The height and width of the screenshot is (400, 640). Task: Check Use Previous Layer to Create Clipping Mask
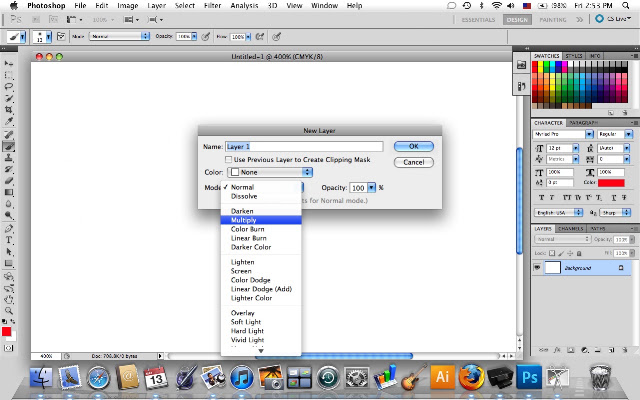(x=229, y=160)
